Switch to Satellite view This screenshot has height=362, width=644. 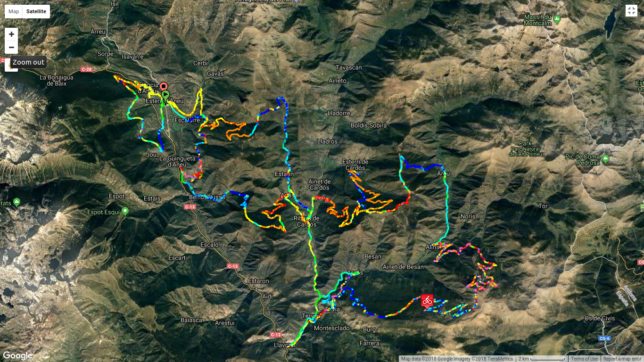pos(36,11)
